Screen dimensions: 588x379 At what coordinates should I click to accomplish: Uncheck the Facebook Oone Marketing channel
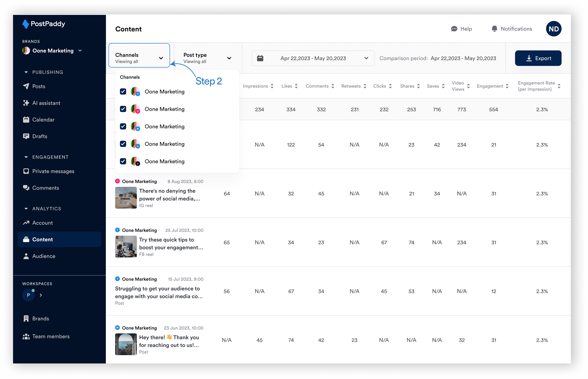[x=123, y=92]
